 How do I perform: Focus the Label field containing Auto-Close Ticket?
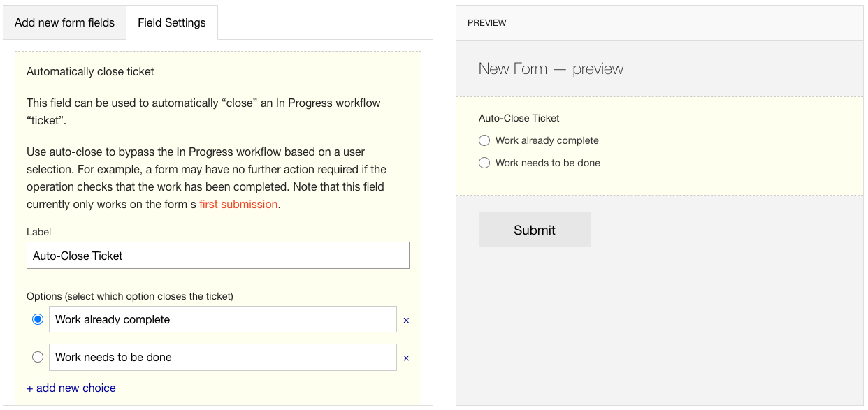pos(218,256)
